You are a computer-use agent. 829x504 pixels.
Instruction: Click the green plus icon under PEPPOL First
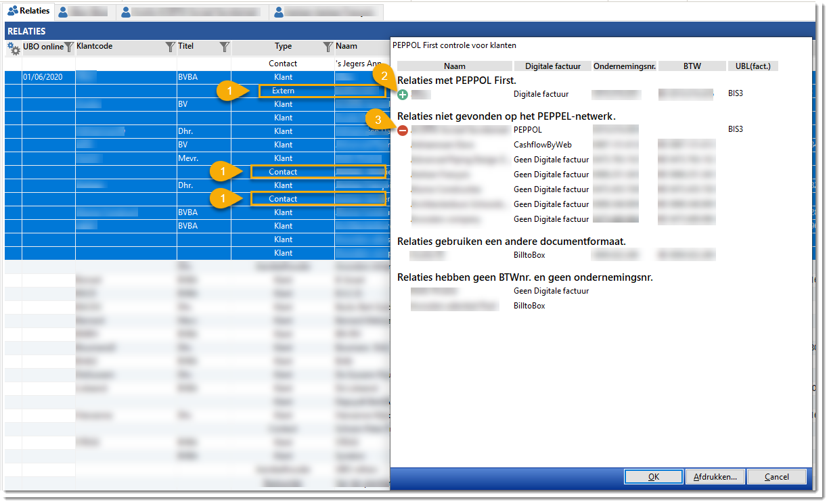pyautogui.click(x=403, y=95)
